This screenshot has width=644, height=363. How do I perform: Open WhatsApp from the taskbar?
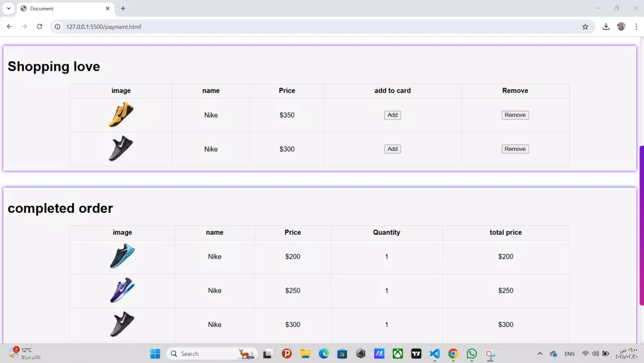click(471, 353)
